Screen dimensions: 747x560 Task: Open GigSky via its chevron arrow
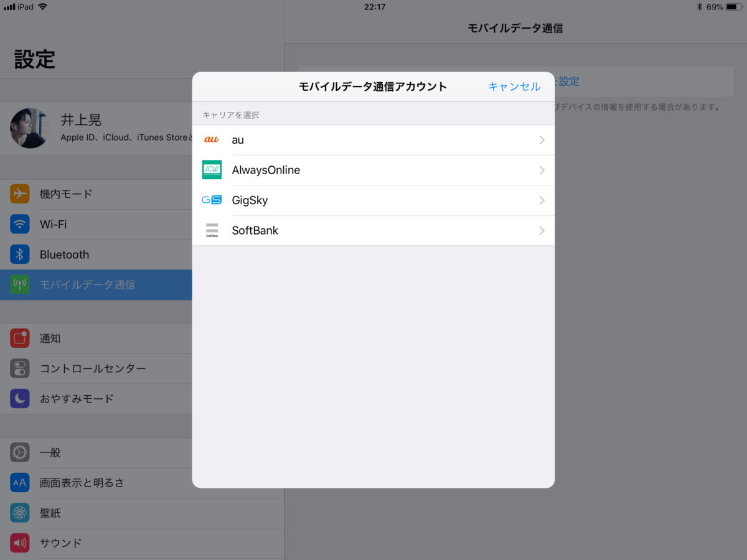pos(542,200)
